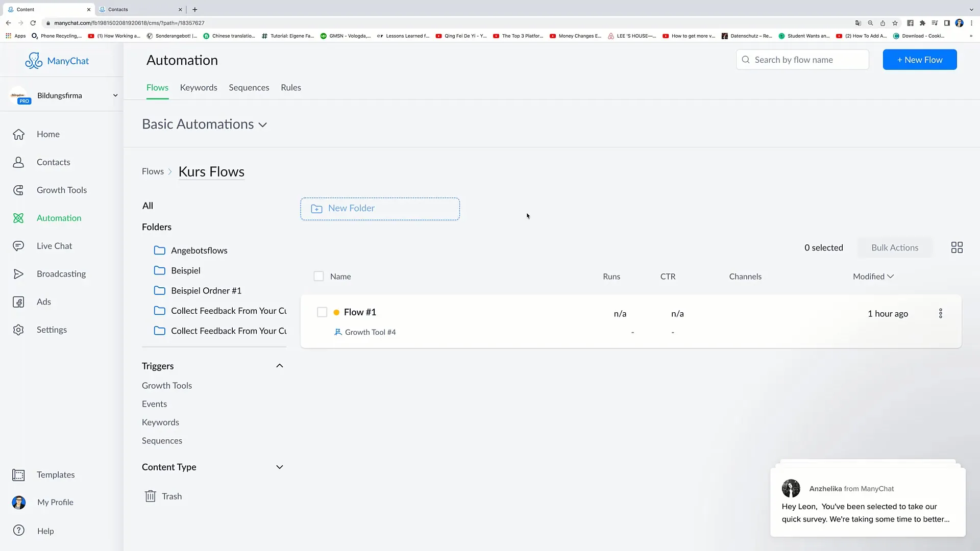The image size is (980, 551).
Task: Open Growth Tools sidebar icon
Action: [18, 190]
